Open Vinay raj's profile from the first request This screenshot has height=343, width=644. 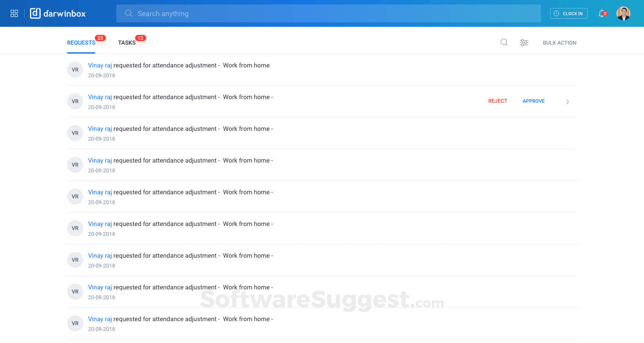[99, 65]
